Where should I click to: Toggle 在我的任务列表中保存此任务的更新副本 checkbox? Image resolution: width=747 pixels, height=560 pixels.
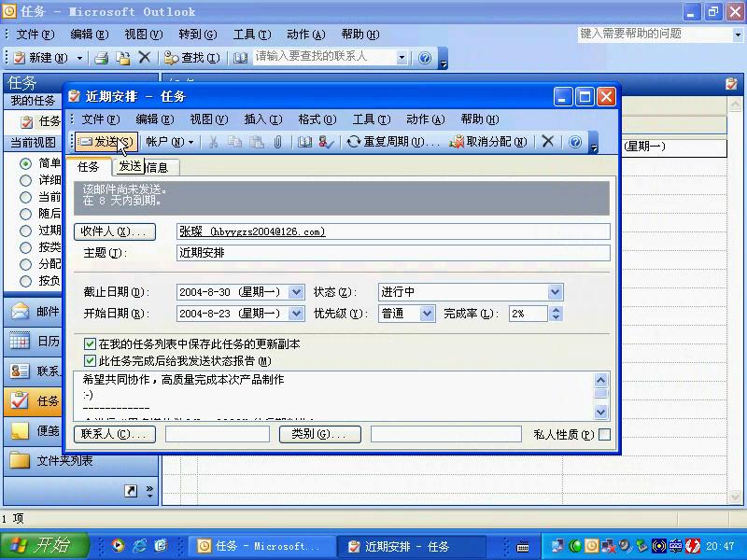(x=90, y=343)
